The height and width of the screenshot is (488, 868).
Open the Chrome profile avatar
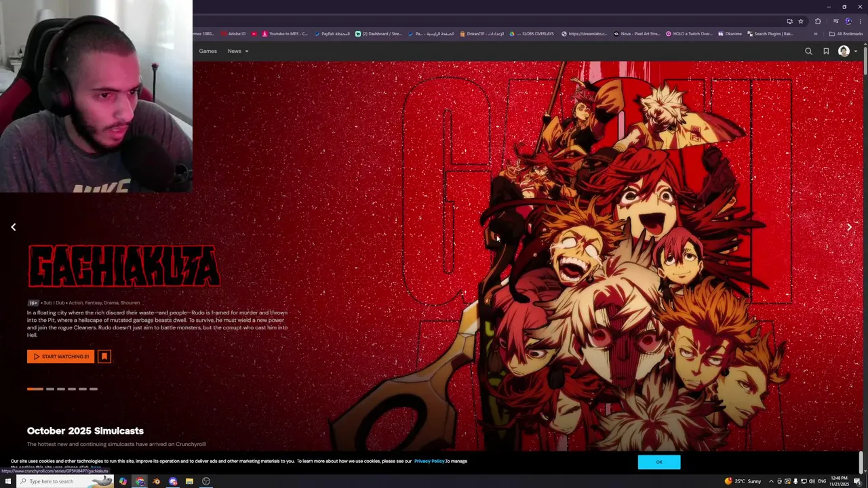coord(848,21)
